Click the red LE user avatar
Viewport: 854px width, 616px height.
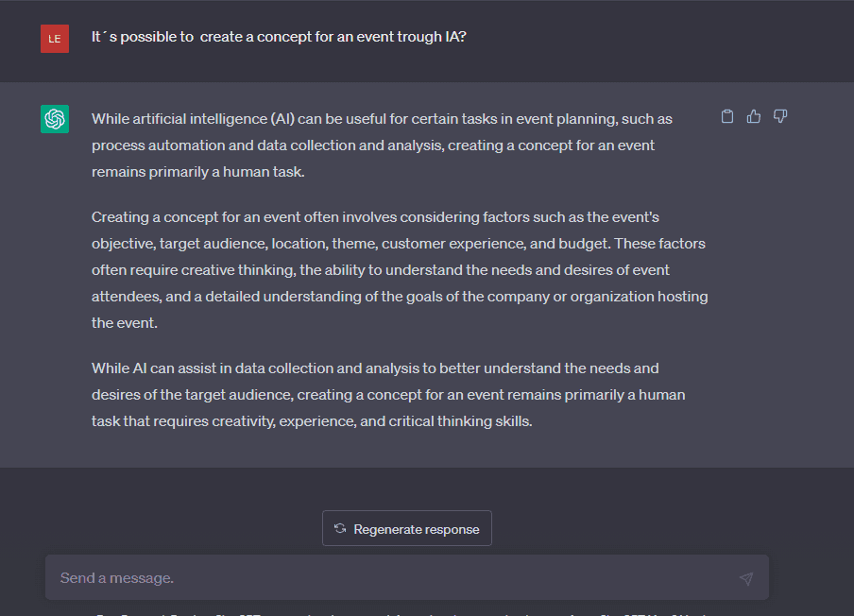coord(55,39)
